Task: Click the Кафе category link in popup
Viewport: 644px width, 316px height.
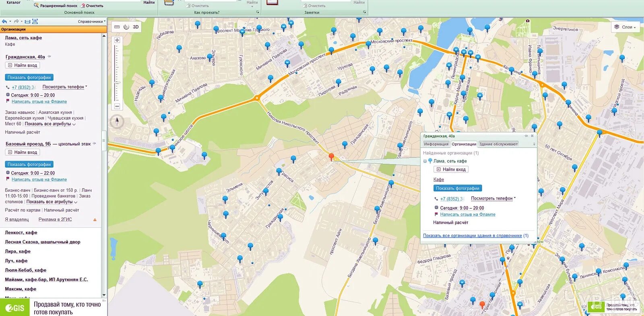Action: [x=439, y=179]
